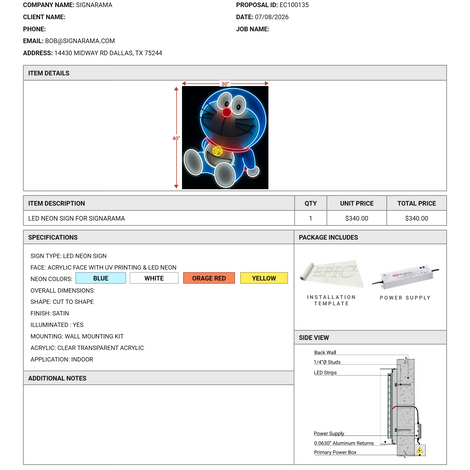Viewport: 470px width, 470px height.
Task: Select the ORAGE RED color swatch
Action: click(209, 278)
